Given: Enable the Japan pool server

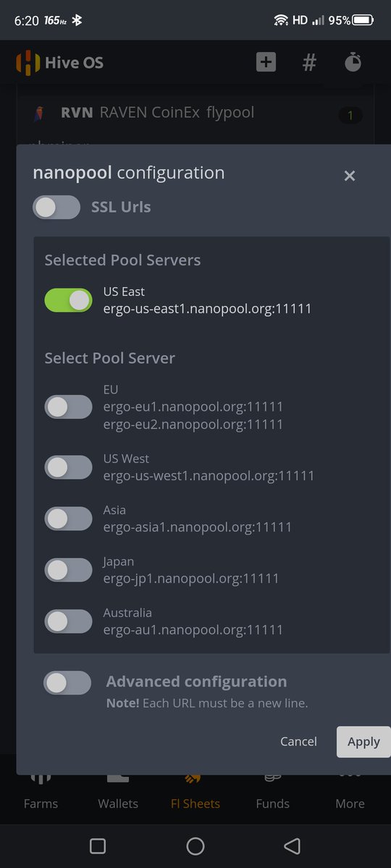Looking at the screenshot, I should 68,569.
